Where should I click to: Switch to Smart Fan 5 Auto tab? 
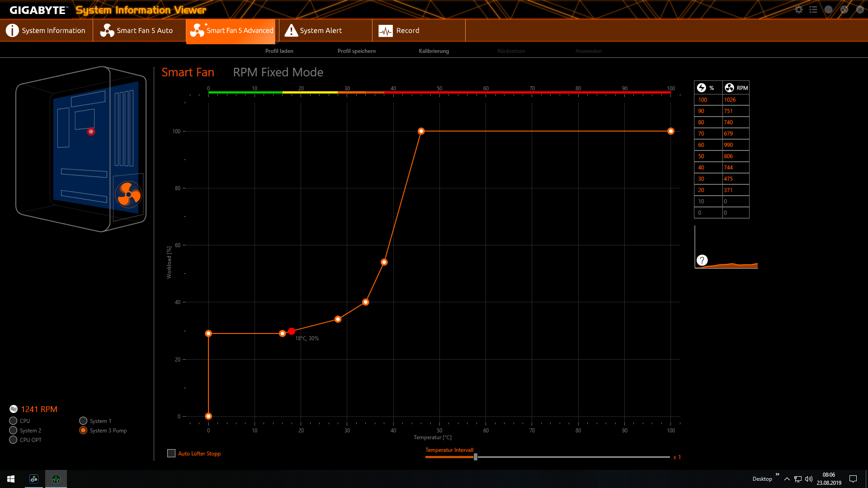point(139,30)
